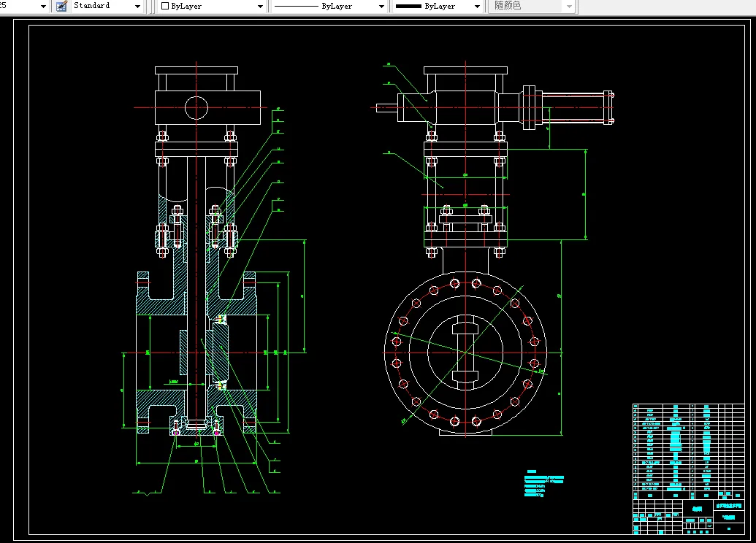Click the topmost bolt hole on the flange
Image resolution: width=756 pixels, height=543 pixels.
[x=455, y=283]
